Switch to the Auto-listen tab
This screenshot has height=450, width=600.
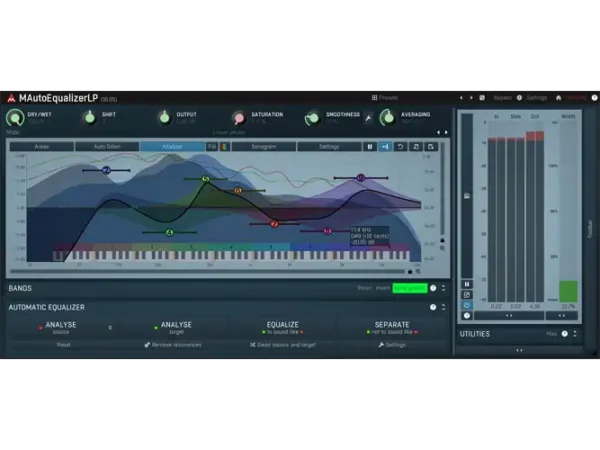tap(107, 147)
